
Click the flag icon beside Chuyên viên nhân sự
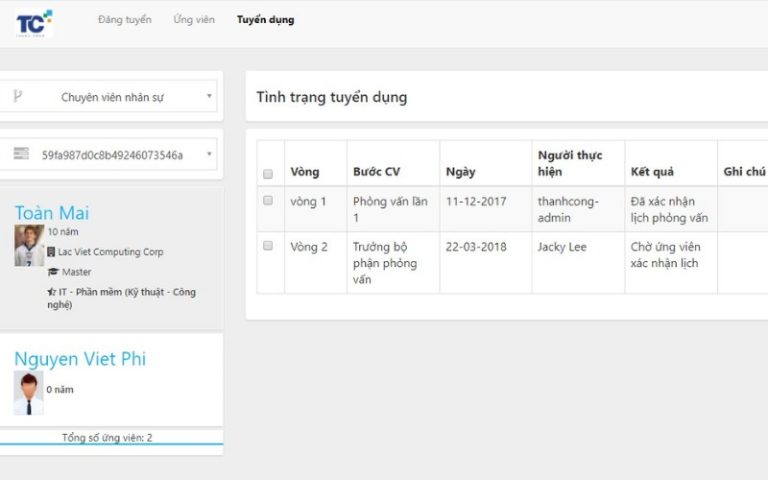click(x=17, y=97)
